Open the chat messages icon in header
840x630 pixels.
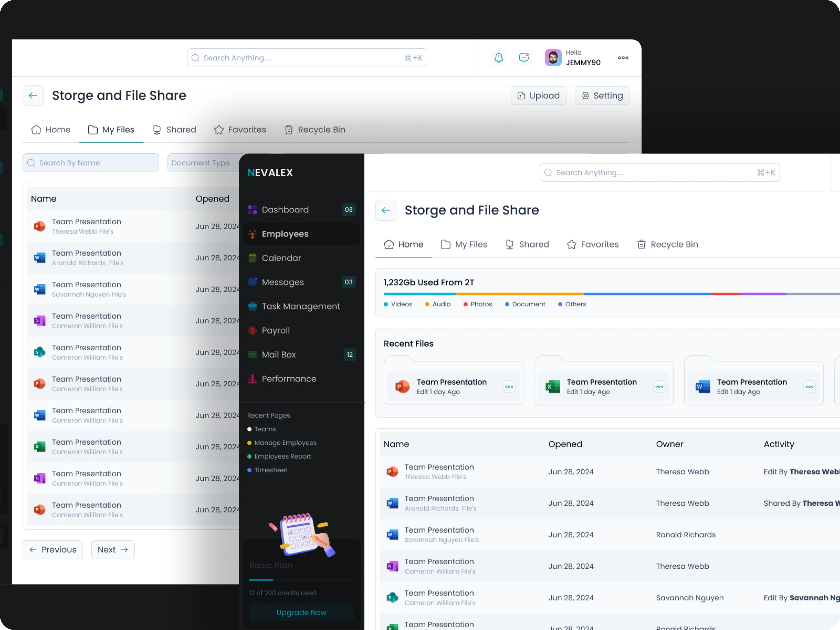click(x=524, y=58)
